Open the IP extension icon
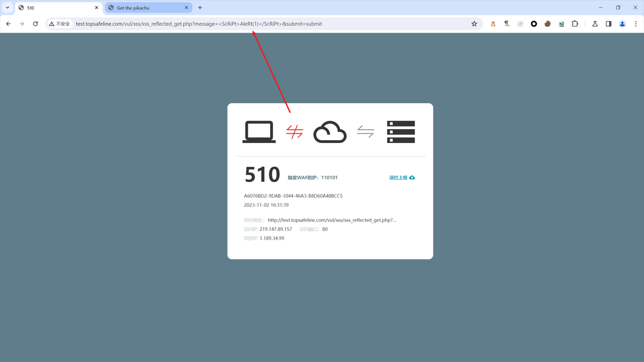 (x=520, y=24)
